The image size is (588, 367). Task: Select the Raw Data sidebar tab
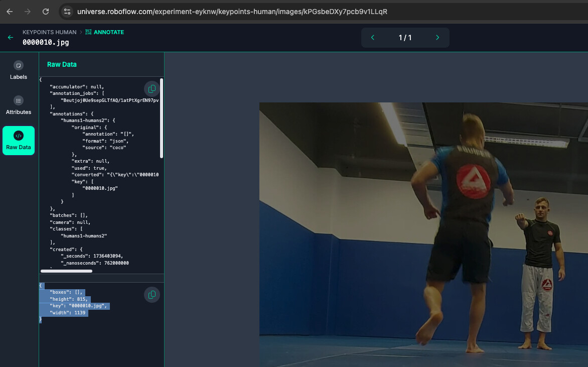click(19, 141)
